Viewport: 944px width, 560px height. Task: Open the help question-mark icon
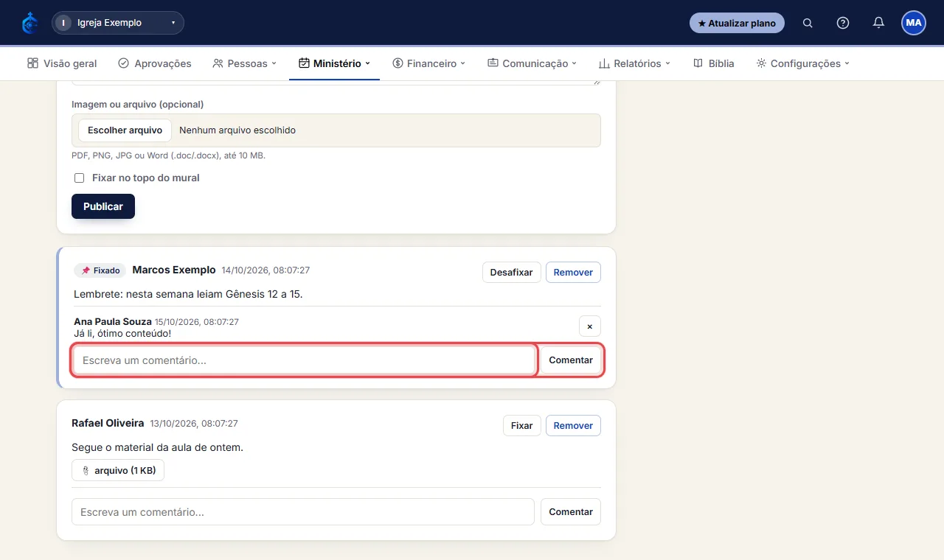(x=843, y=23)
